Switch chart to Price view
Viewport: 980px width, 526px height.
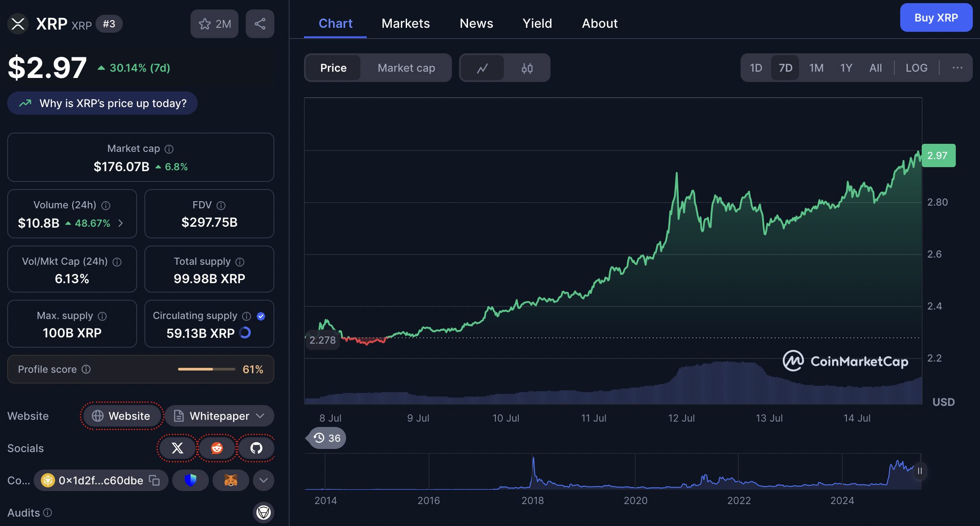pos(333,68)
